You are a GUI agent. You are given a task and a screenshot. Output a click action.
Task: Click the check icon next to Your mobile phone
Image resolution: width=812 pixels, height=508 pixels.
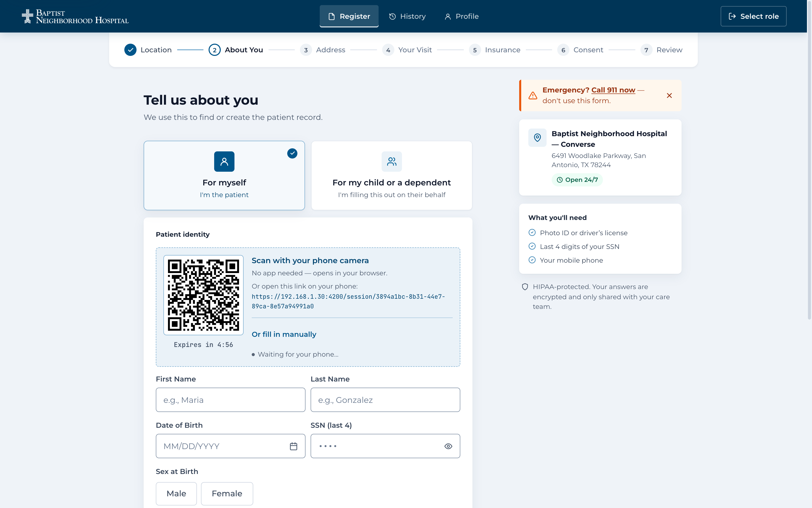point(532,260)
